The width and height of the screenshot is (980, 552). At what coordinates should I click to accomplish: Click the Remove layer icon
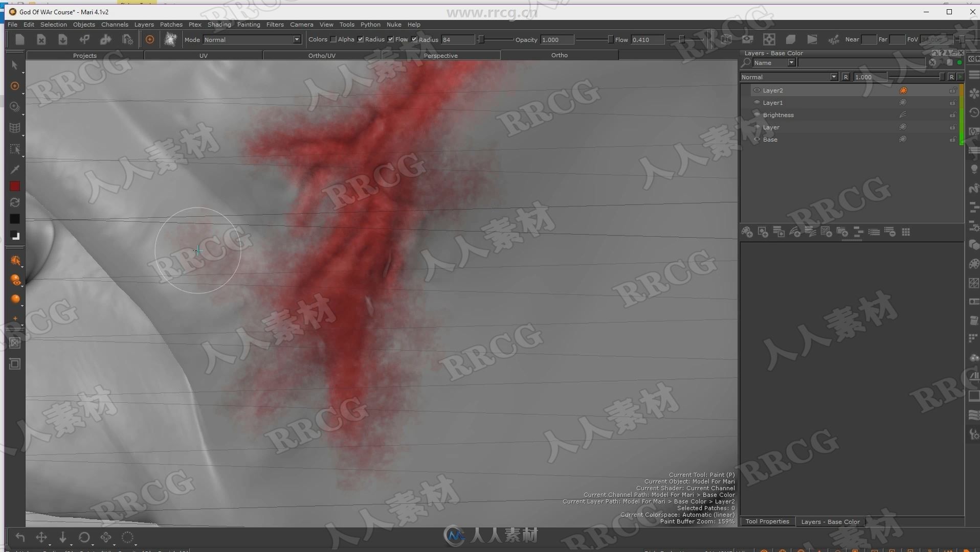point(890,232)
